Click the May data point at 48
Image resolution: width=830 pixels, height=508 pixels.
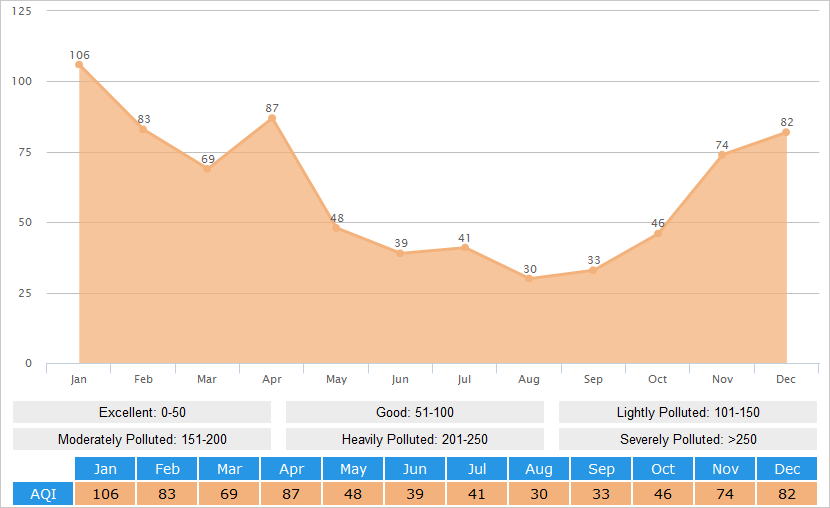pyautogui.click(x=336, y=228)
